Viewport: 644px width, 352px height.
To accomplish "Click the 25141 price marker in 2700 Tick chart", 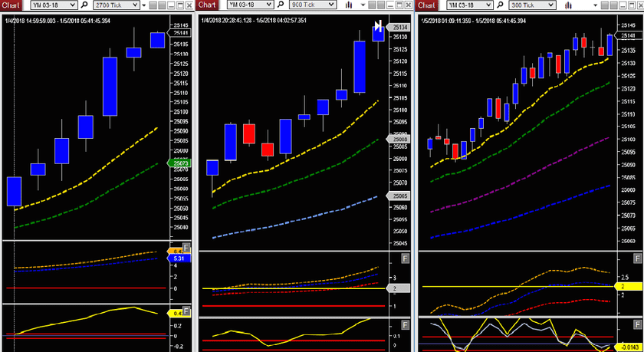I will tap(179, 34).
